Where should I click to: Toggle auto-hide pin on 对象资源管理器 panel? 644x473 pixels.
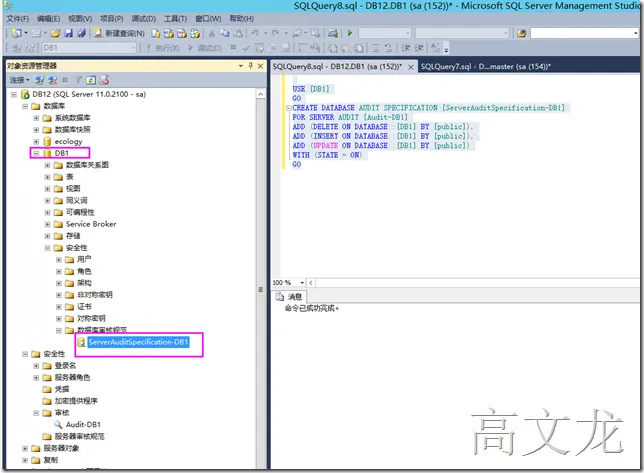point(251,66)
